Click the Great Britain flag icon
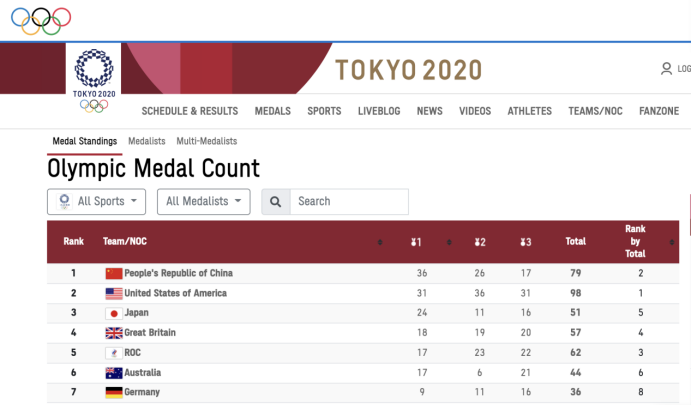 (x=114, y=333)
